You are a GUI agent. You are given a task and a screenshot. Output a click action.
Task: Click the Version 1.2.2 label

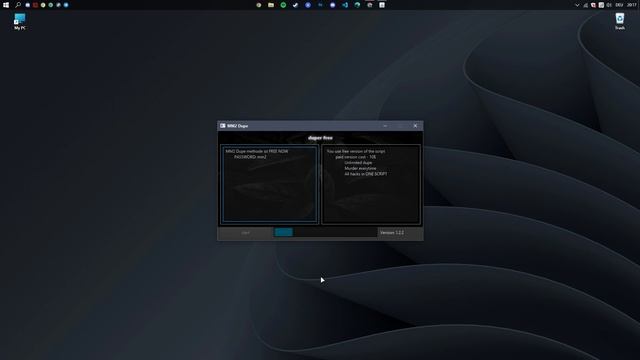392,233
